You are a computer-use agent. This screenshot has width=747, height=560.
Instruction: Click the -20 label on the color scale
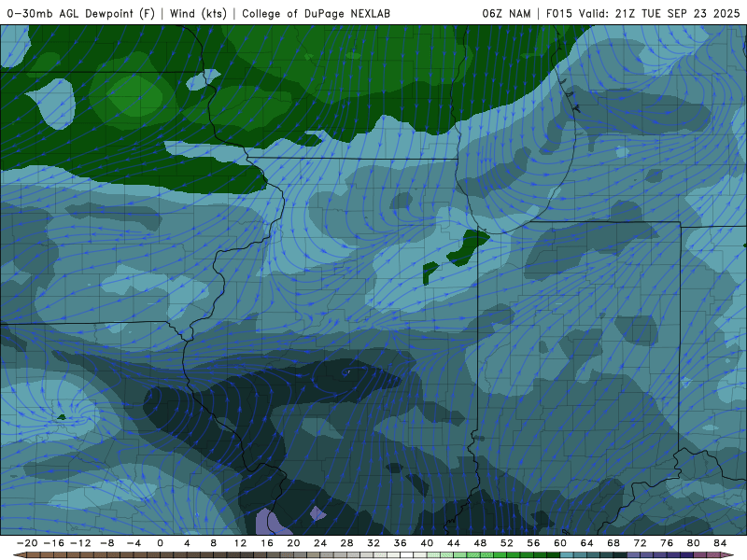(27, 543)
